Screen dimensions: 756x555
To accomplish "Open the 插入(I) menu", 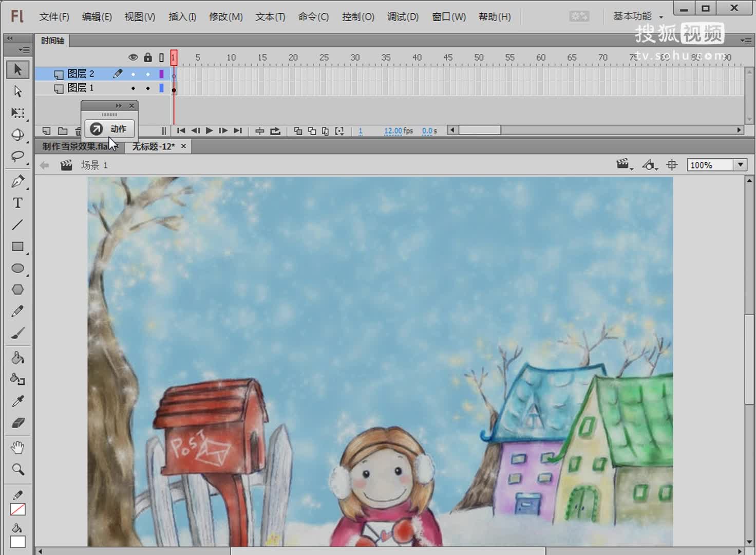I will 182,17.
